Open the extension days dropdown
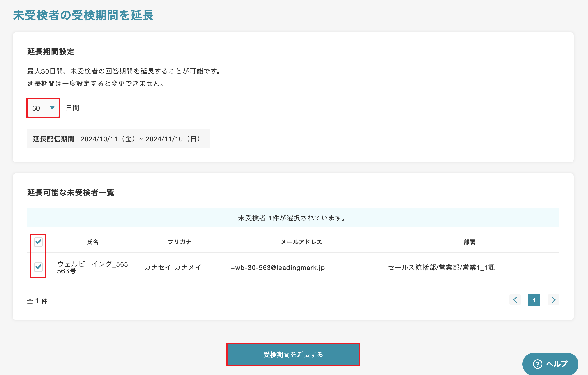 [43, 108]
